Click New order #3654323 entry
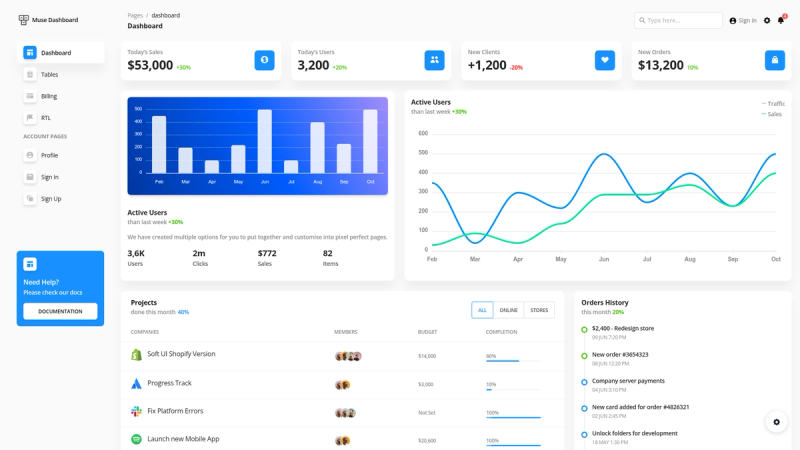This screenshot has height=450, width=800. click(x=620, y=355)
